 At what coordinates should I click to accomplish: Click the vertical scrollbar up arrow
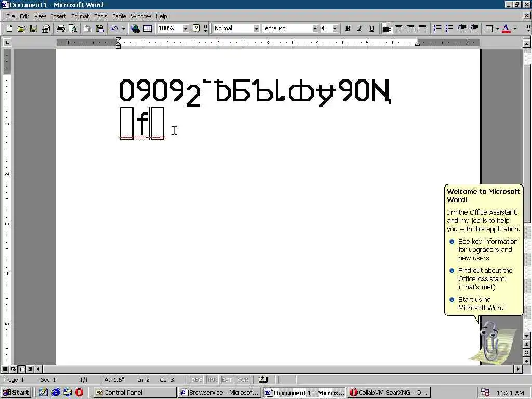[526, 44]
